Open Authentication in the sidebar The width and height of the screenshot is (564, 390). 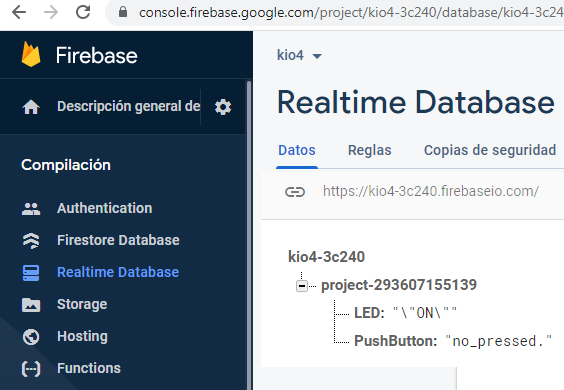(104, 208)
